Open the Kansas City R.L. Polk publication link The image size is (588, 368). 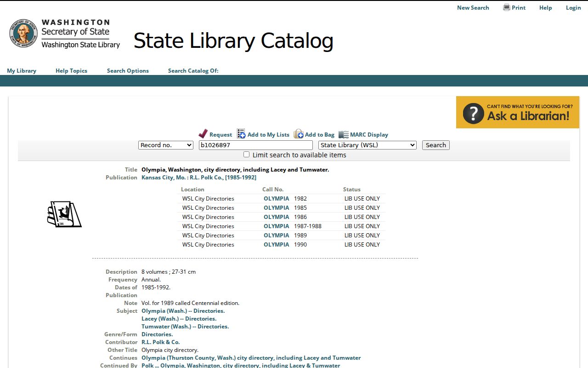(x=199, y=178)
